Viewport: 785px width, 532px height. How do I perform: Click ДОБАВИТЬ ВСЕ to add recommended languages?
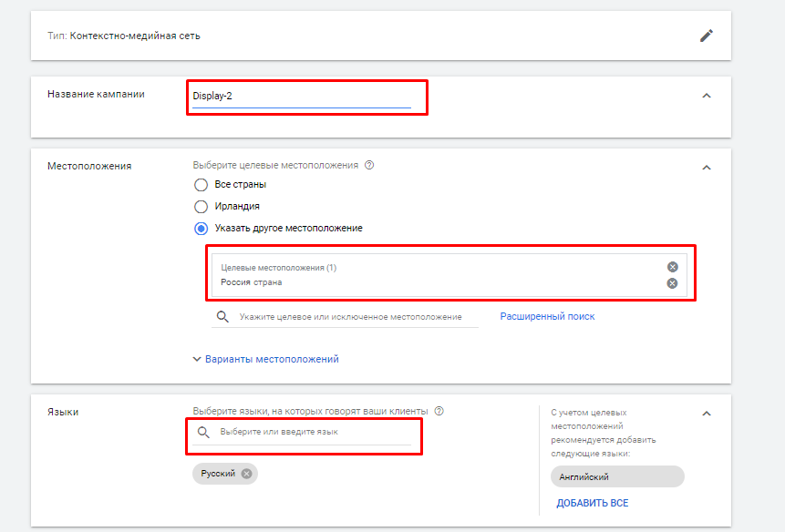592,503
